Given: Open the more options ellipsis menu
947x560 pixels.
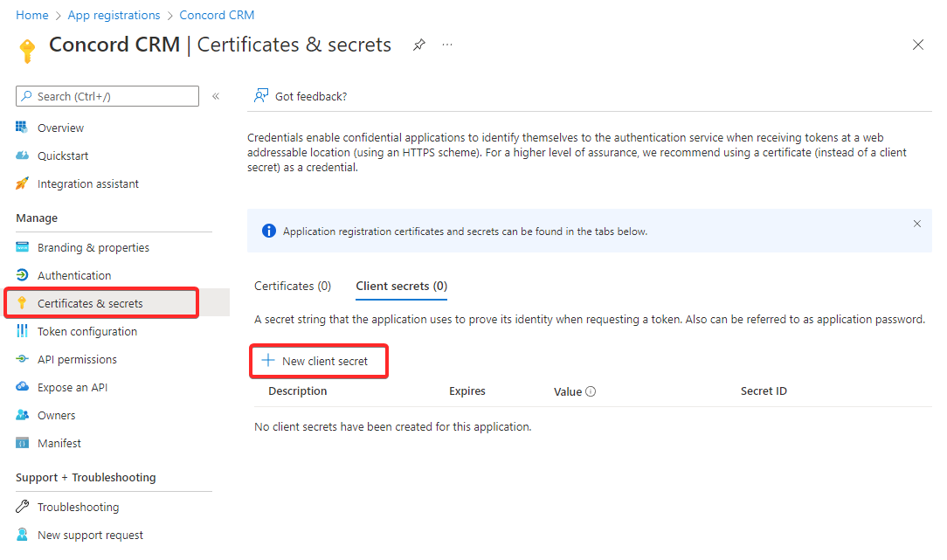Looking at the screenshot, I should (x=447, y=45).
